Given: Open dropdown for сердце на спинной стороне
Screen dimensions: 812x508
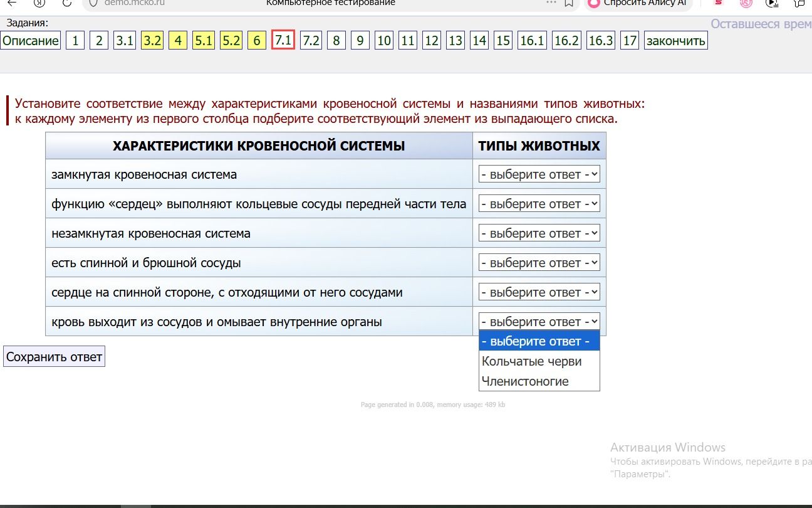Looking at the screenshot, I should pyautogui.click(x=539, y=292).
